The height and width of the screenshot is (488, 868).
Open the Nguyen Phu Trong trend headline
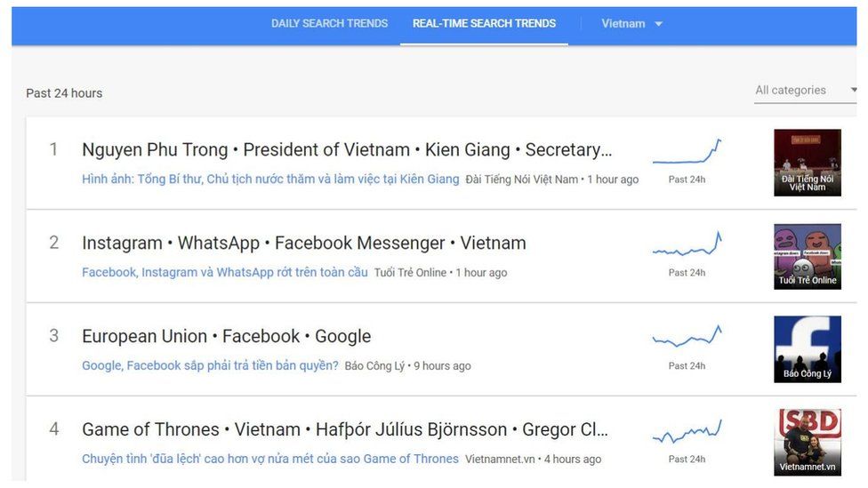(x=347, y=149)
